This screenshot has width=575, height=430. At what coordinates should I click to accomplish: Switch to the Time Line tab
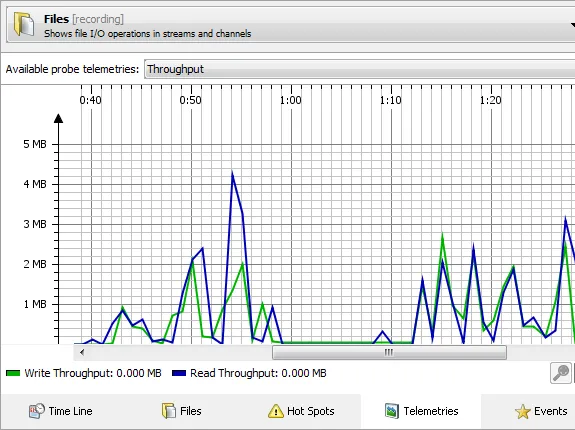pos(60,411)
